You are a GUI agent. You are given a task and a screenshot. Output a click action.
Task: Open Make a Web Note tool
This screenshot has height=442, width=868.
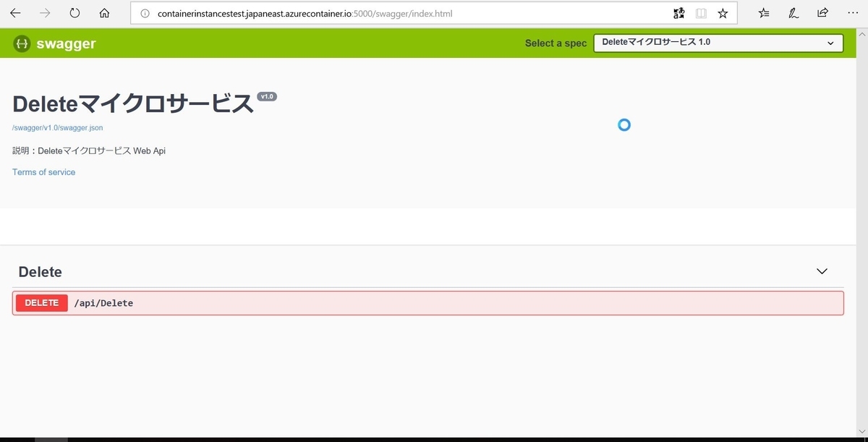click(793, 12)
